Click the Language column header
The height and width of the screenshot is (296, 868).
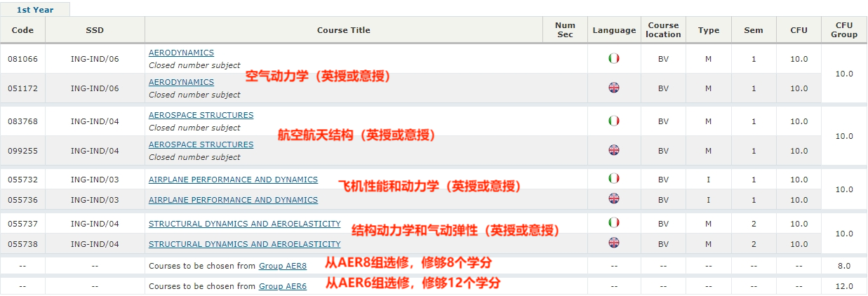(x=614, y=30)
